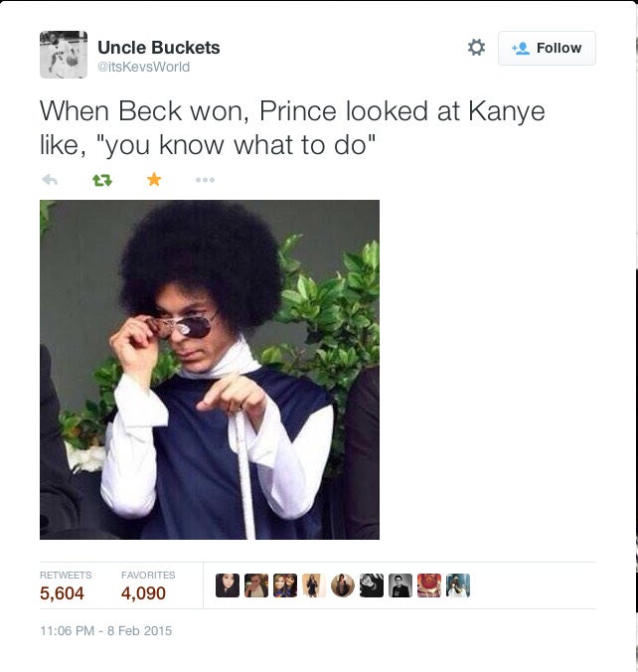View the 4,090 favorites list

click(x=148, y=586)
